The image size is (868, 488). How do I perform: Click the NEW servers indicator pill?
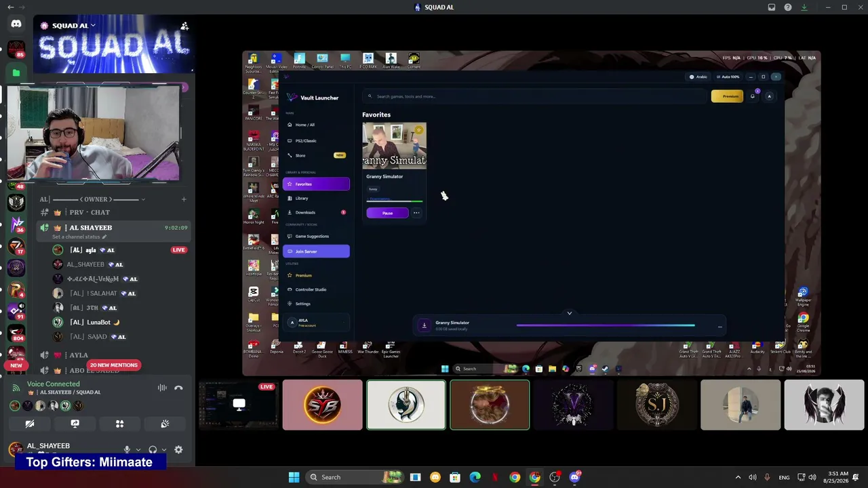pyautogui.click(x=16, y=365)
